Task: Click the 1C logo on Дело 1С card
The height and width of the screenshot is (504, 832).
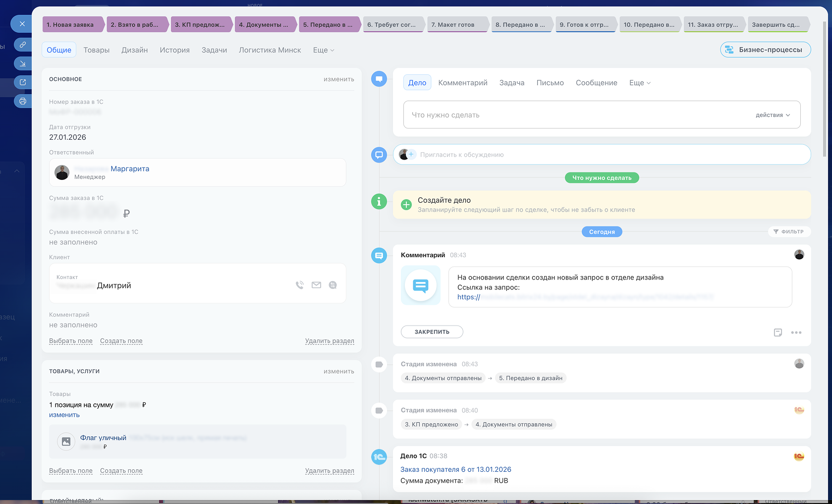Action: pyautogui.click(x=799, y=457)
